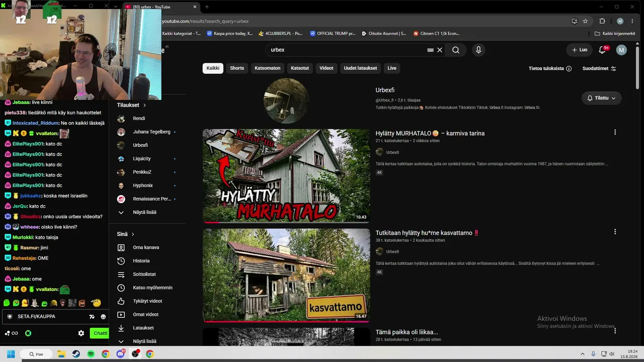Open the Luo create menu
The width and height of the screenshot is (644, 362).
[x=580, y=50]
